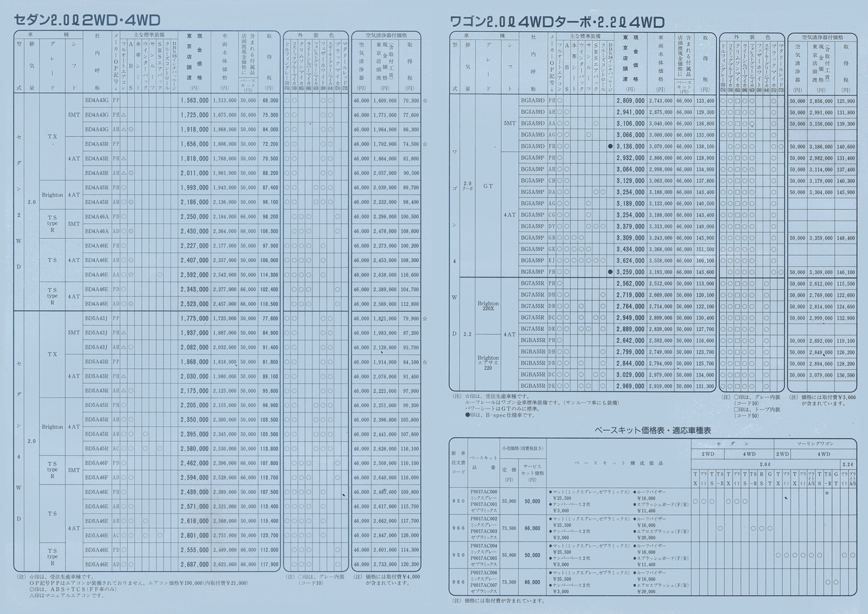Image resolution: width=868 pixels, height=614 pixels.
Task: Click part number P0017AC000
Action: (484, 492)
